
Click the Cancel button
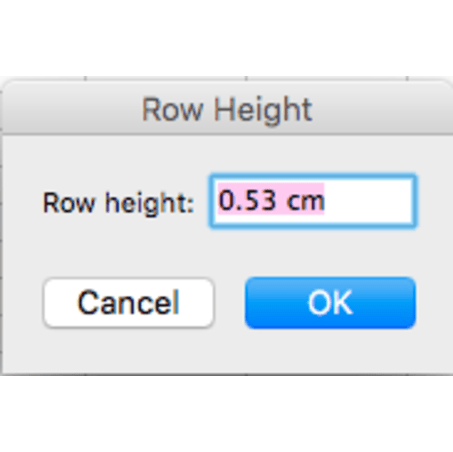click(x=129, y=303)
